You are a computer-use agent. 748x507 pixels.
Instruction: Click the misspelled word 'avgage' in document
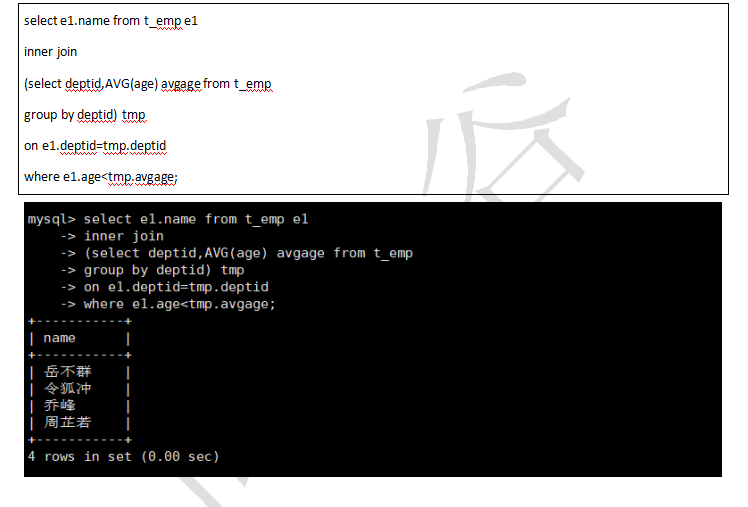coord(181,84)
